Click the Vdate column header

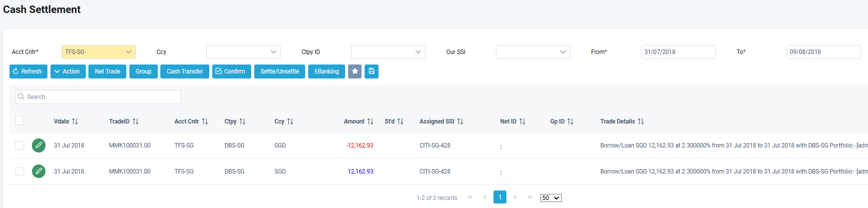click(x=61, y=121)
